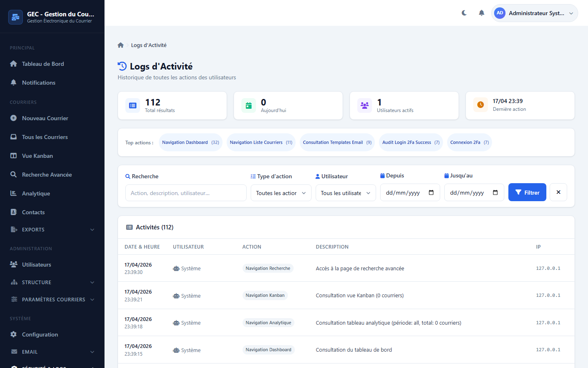
Task: Open notifications bell in top bar
Action: [x=481, y=13]
